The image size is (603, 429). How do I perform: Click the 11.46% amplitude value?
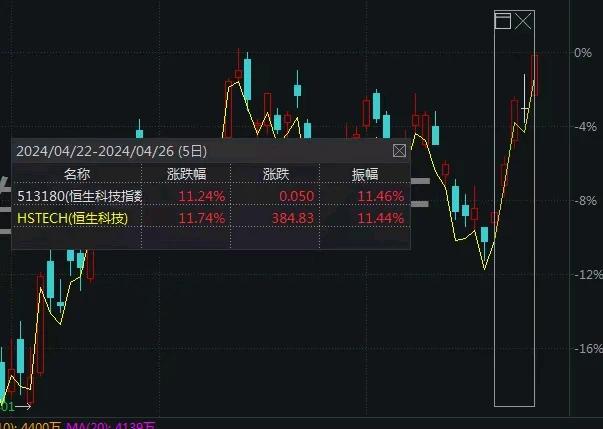click(381, 196)
